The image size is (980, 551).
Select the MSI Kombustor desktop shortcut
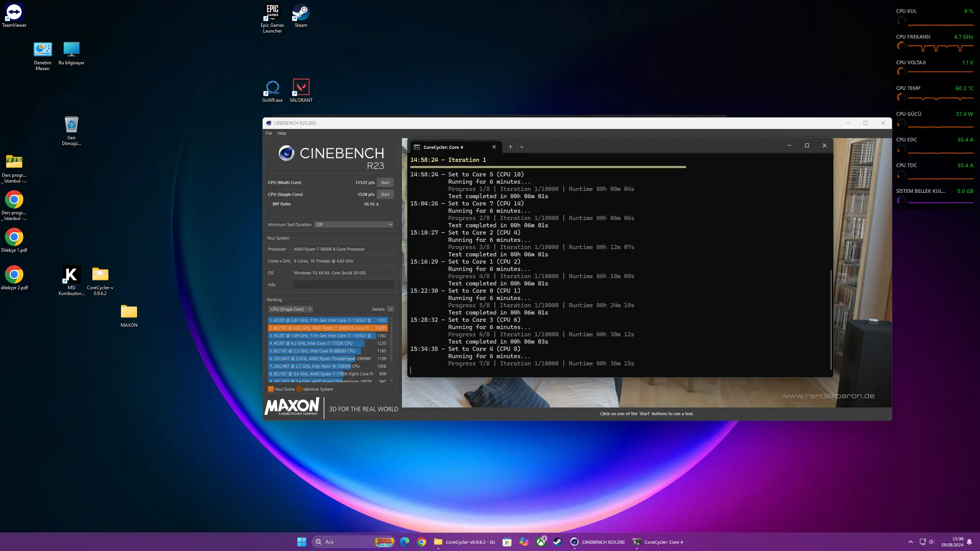(x=71, y=280)
